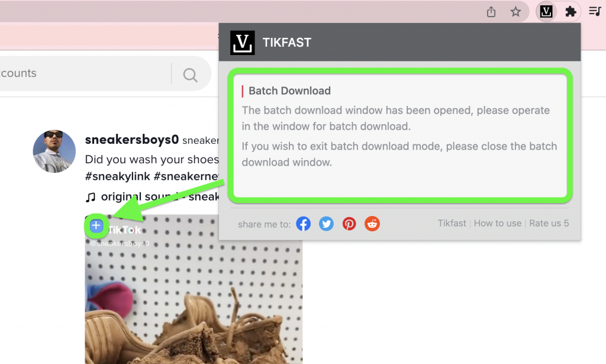Click the browser share icon

491,12
